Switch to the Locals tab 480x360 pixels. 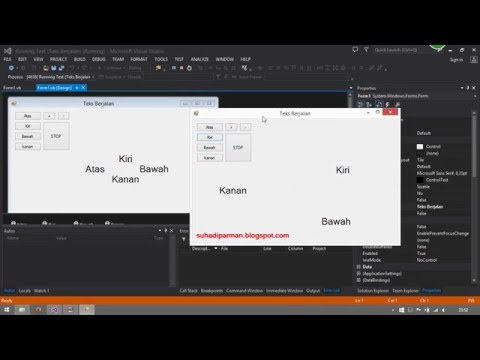(24, 291)
